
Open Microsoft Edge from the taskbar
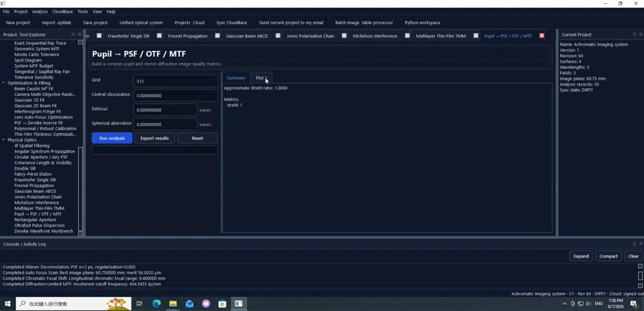pos(156,304)
